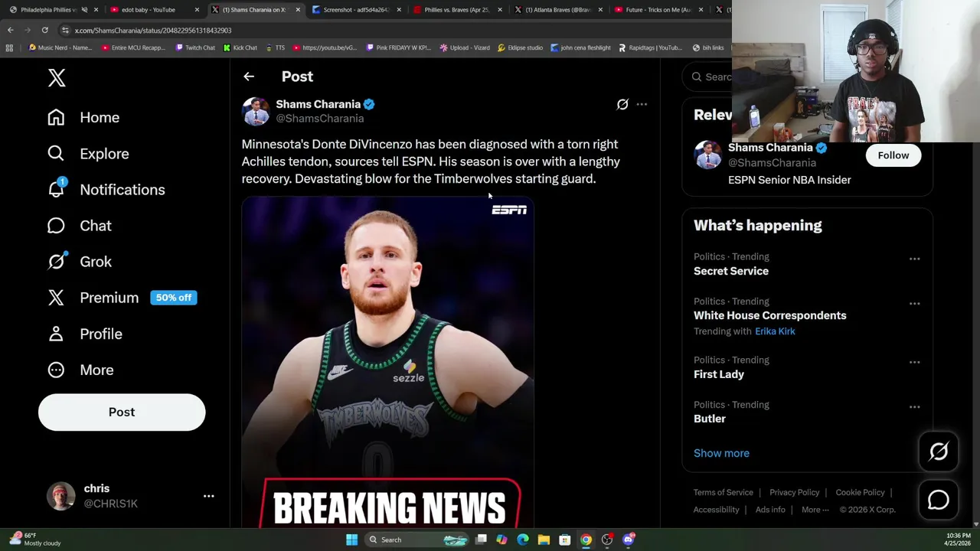Expand the footer More menu
980x551 pixels.
815,510
